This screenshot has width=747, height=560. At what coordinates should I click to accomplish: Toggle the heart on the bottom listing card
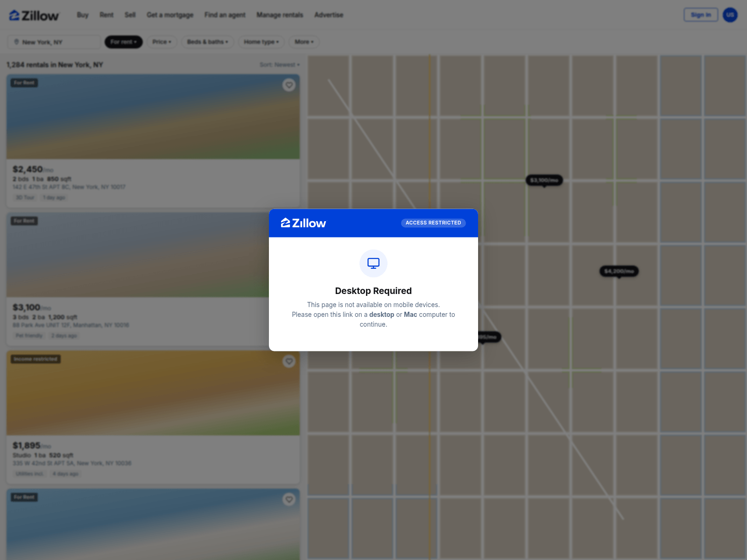click(x=289, y=499)
